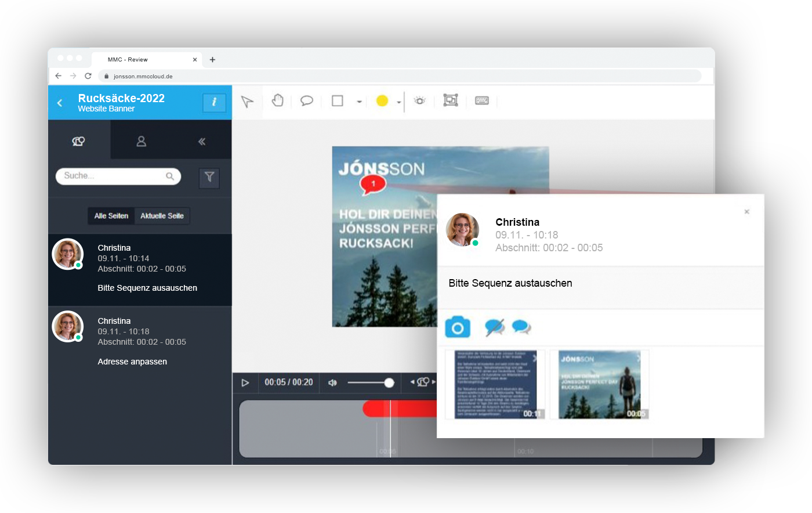Screen dimensions: 812x513
Task: Open the hiker thumbnail 00:05
Action: 600,384
